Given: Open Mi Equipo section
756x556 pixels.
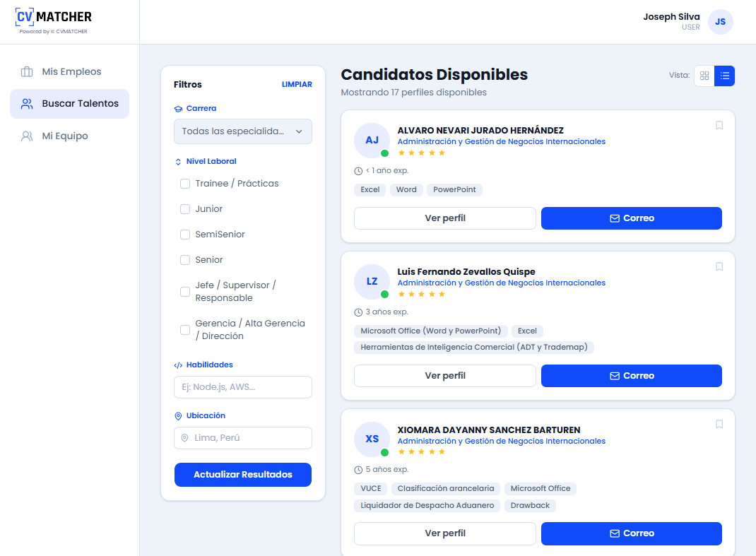Looking at the screenshot, I should coord(70,136).
